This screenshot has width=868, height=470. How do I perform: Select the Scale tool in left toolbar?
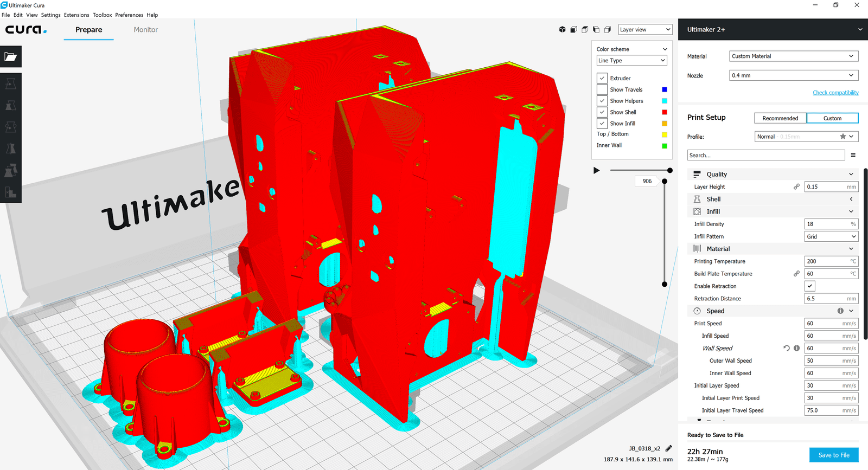tap(11, 106)
